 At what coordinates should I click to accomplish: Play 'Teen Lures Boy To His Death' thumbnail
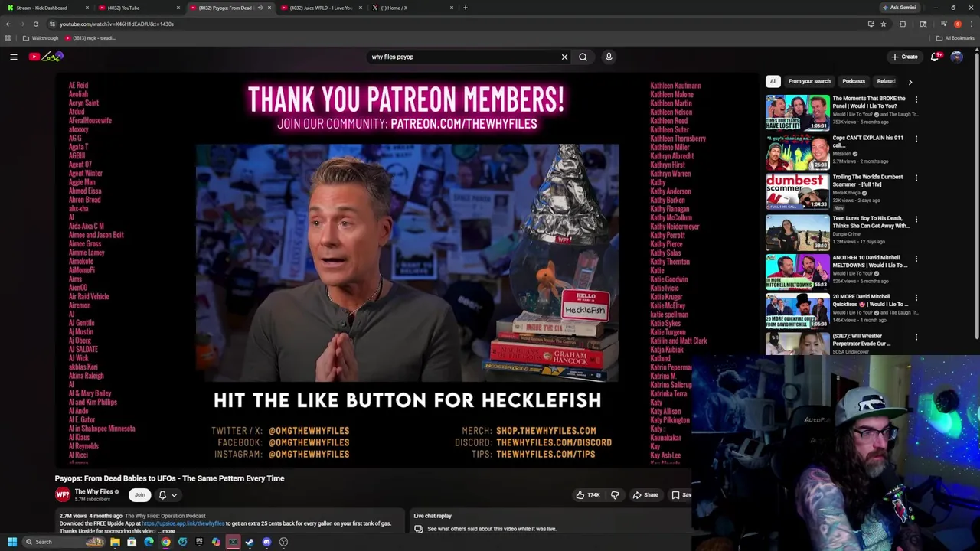(797, 232)
